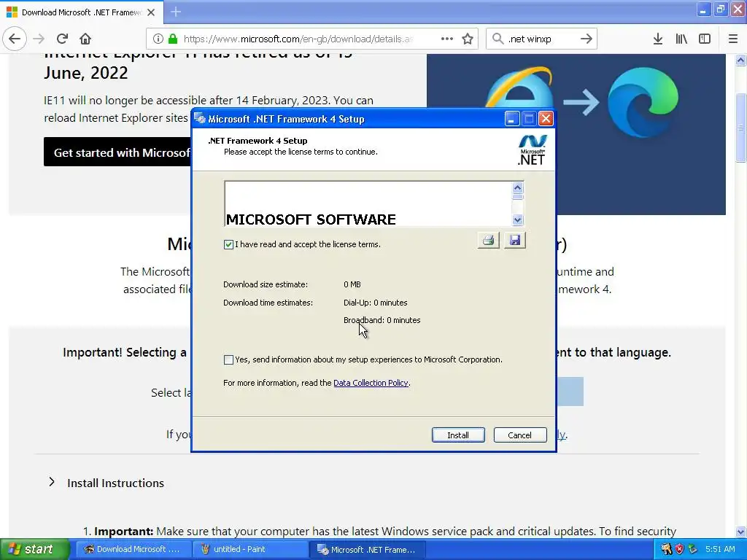This screenshot has height=560, width=747.
Task: Switch to Microsoft .NET Frame taskbar item
Action: point(368,550)
